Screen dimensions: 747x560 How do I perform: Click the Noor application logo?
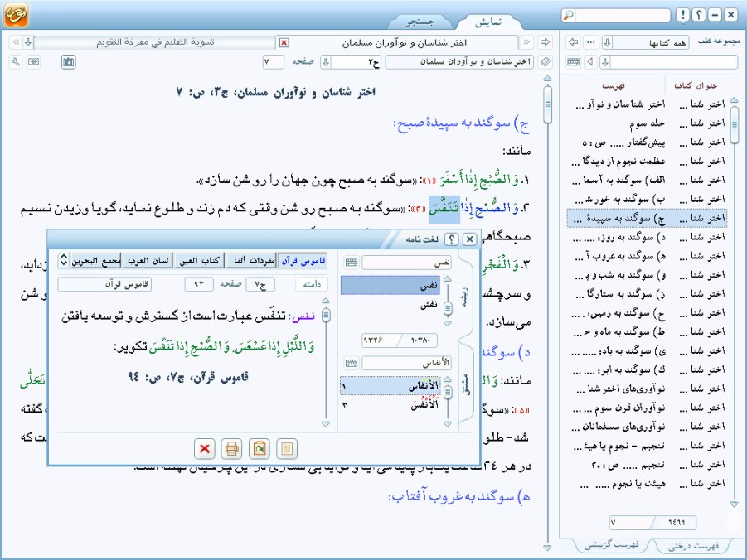point(16,15)
